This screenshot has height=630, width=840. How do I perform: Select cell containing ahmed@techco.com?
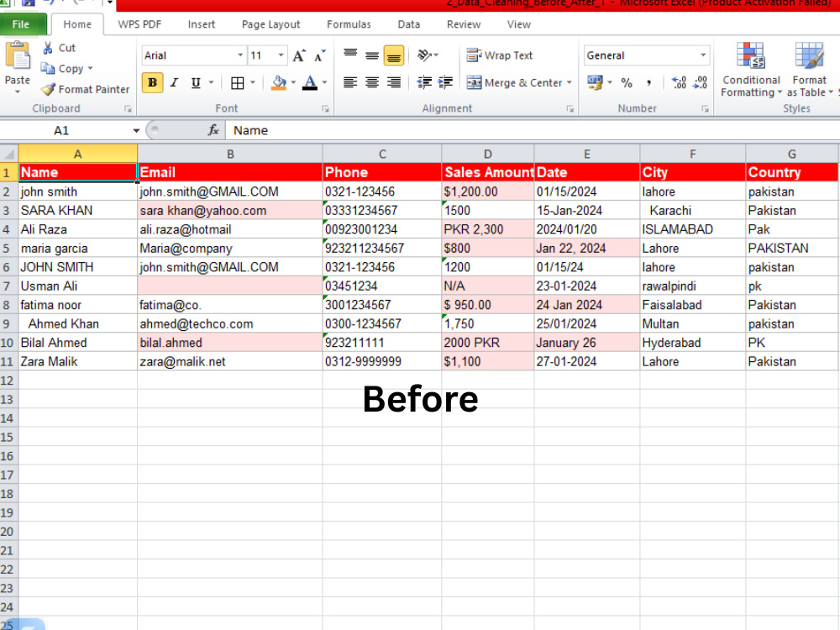[230, 323]
